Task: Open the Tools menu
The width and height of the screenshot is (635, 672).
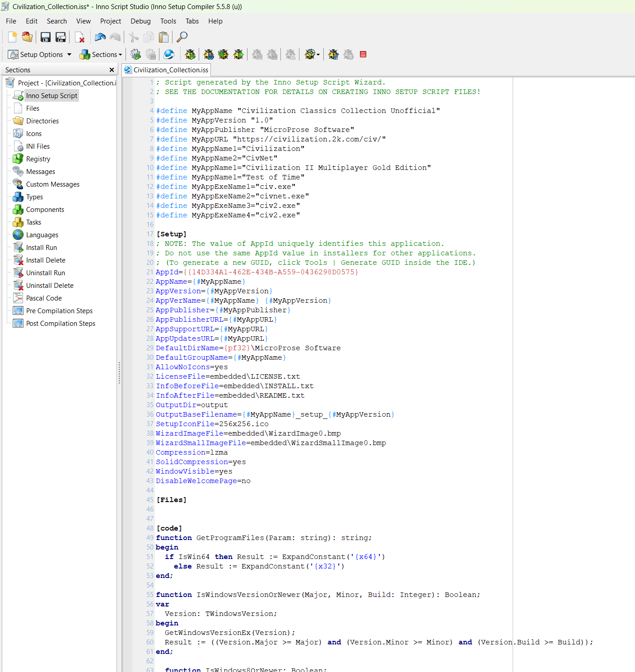Action: [168, 21]
